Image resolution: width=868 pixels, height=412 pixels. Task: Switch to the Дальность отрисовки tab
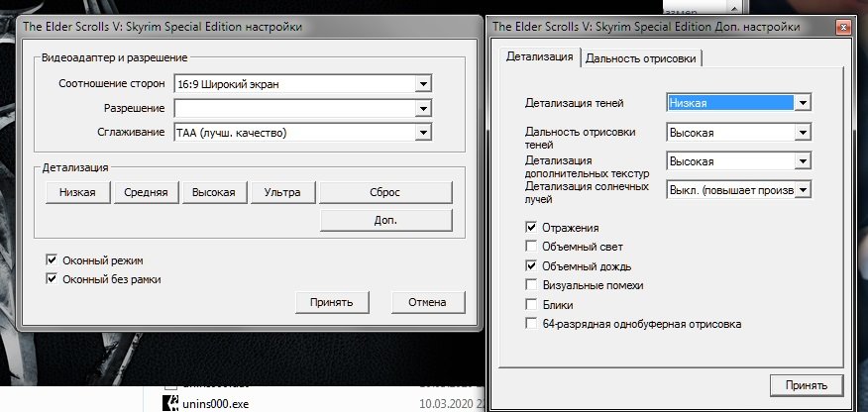coord(643,58)
